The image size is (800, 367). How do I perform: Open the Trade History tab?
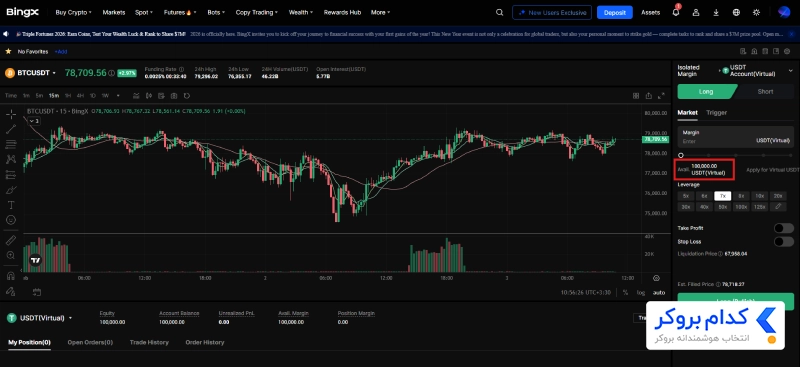[149, 342]
